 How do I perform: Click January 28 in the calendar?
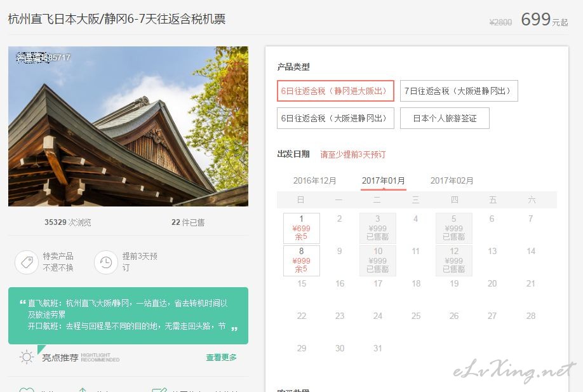point(531,316)
